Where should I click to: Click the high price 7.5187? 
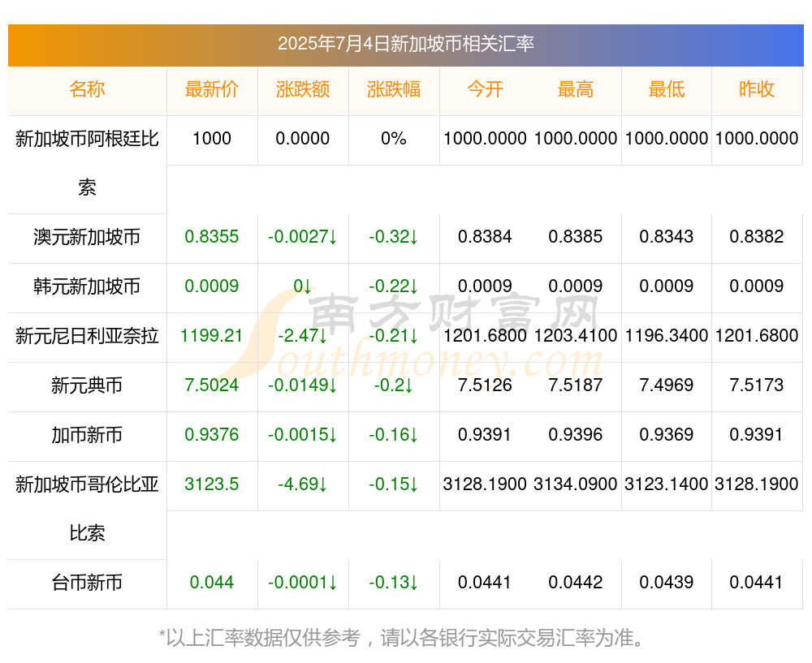tap(576, 385)
